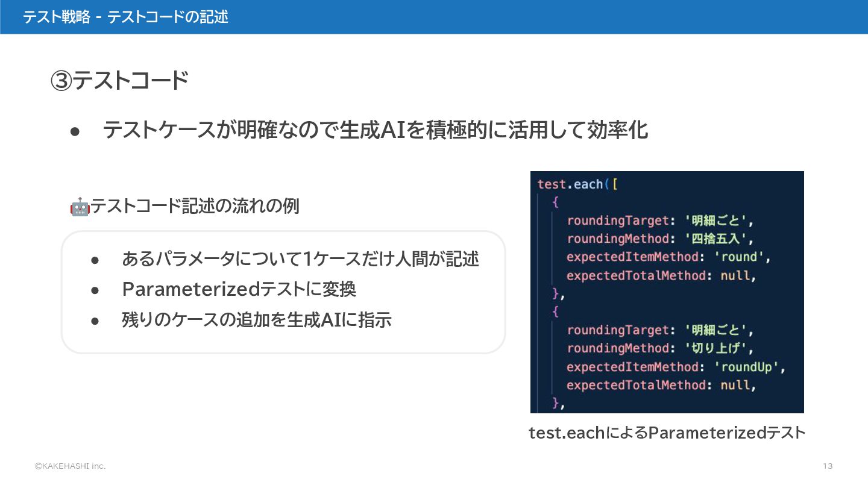Select the 残りのケースの追加を生成AIに指示 bullet
Viewport: 868px width, 488px height.
tap(257, 319)
